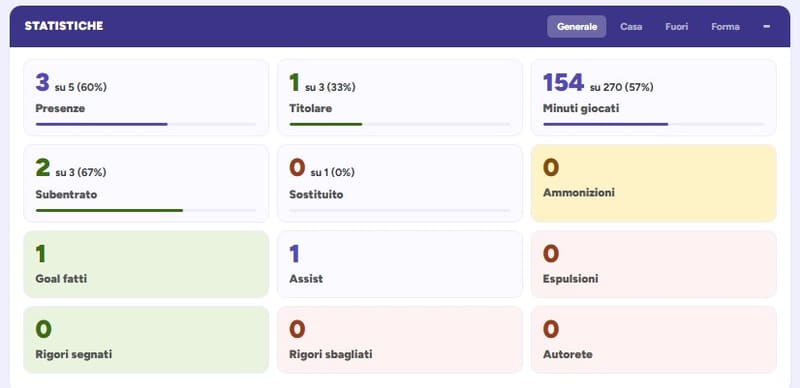The height and width of the screenshot is (388, 800).
Task: Click the Assist label
Action: (306, 279)
